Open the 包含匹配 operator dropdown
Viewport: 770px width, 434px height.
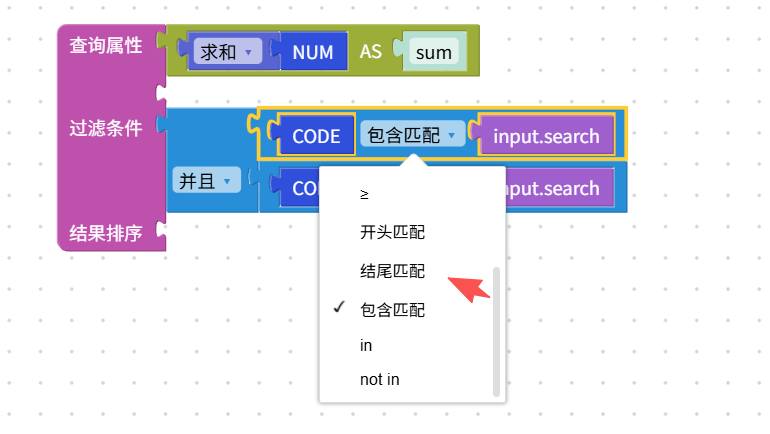(412, 136)
